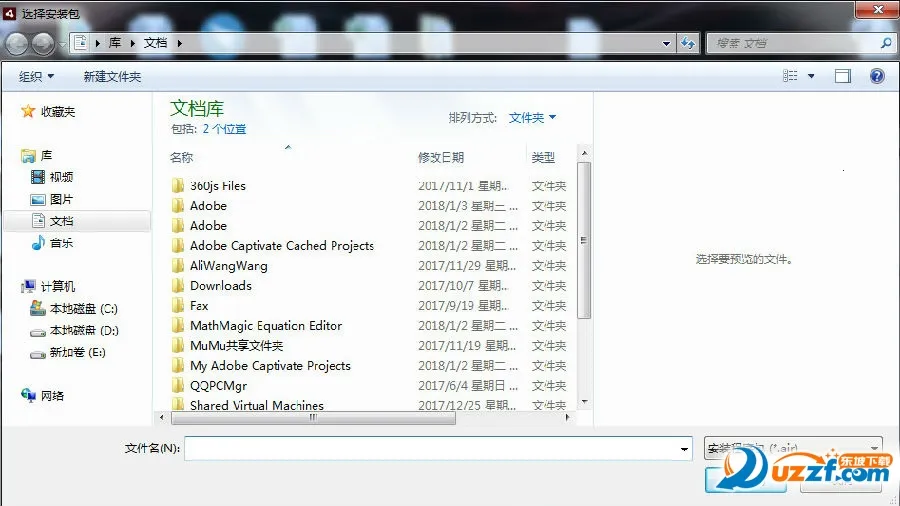The height and width of the screenshot is (506, 900).
Task: Expand the arrow after 文档 breadcrumb
Action: click(180, 43)
